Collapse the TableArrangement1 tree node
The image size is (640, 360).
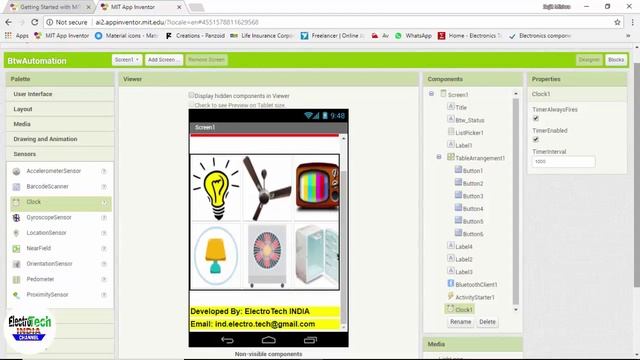[439, 157]
